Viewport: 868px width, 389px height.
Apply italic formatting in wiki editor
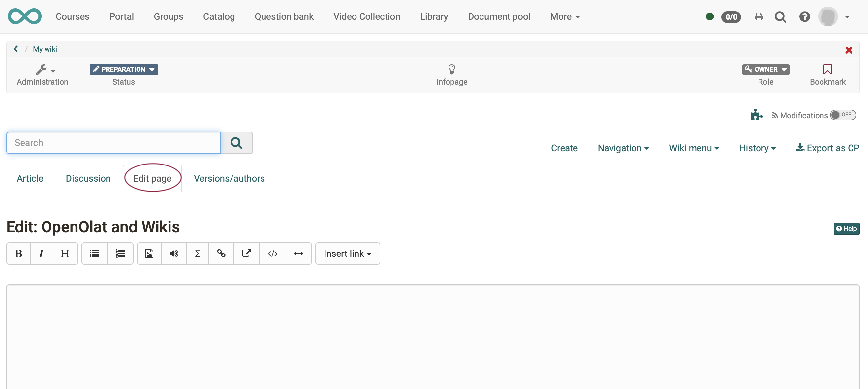point(41,253)
